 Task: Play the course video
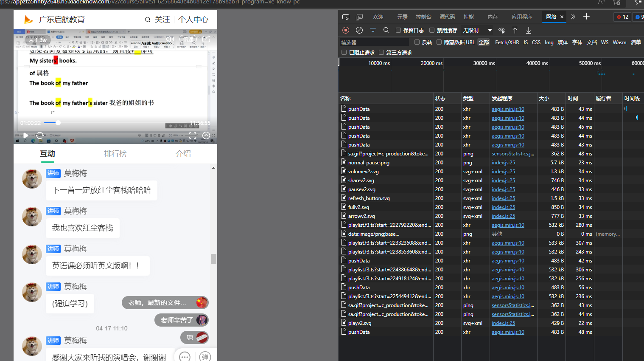coord(26,135)
